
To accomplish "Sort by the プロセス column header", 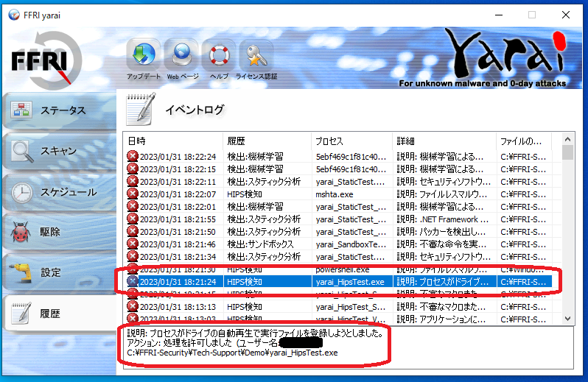I will 351,141.
